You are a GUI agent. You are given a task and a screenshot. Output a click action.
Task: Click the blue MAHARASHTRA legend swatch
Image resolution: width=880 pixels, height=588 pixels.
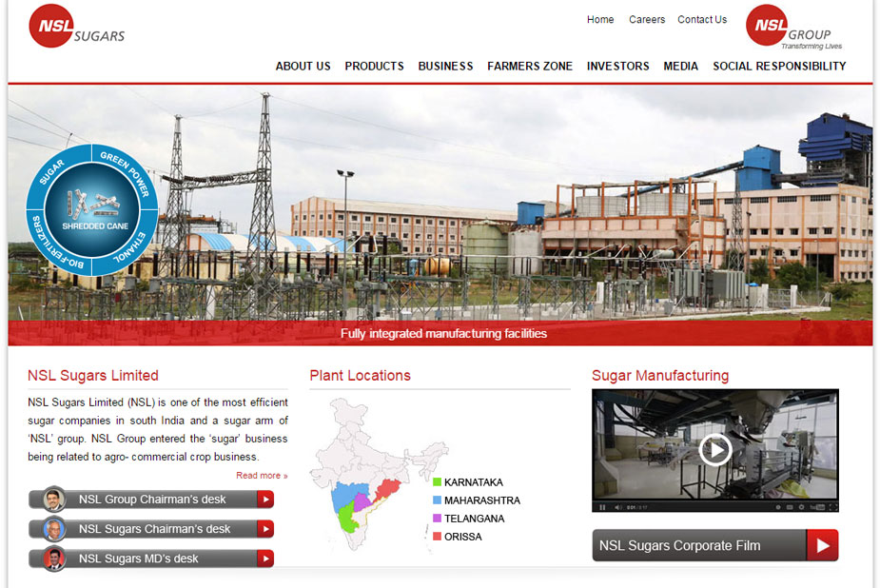click(x=437, y=500)
